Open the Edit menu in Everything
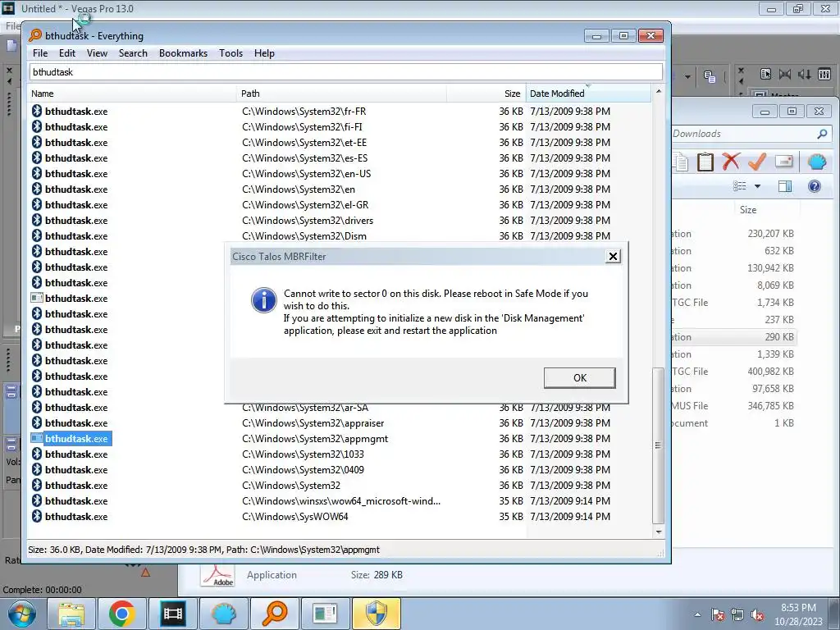Screen dimensions: 840x630 (67, 53)
